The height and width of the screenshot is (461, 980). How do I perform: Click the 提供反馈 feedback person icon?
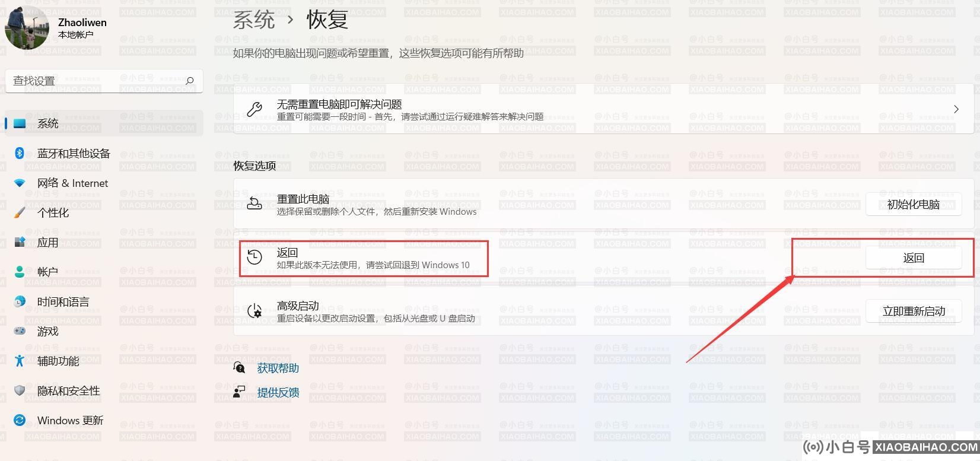coord(239,392)
